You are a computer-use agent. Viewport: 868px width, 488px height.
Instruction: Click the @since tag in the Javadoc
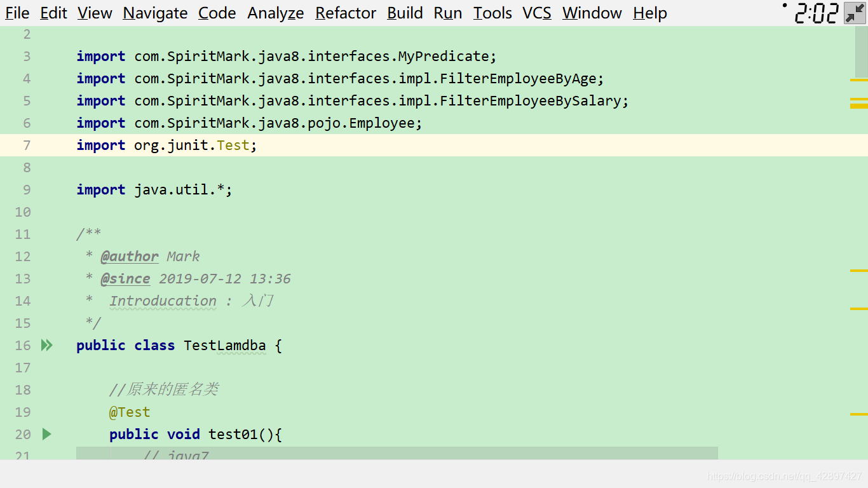click(x=126, y=278)
